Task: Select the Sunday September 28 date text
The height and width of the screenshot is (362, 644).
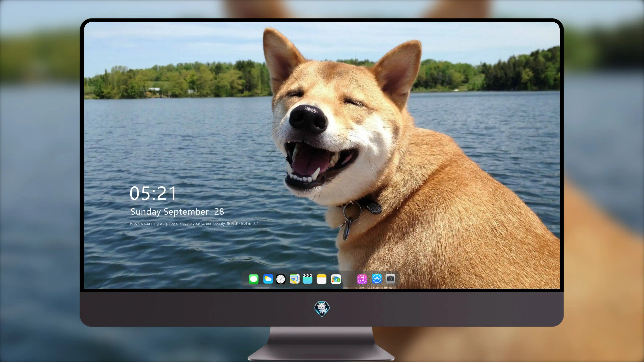Action: (177, 212)
